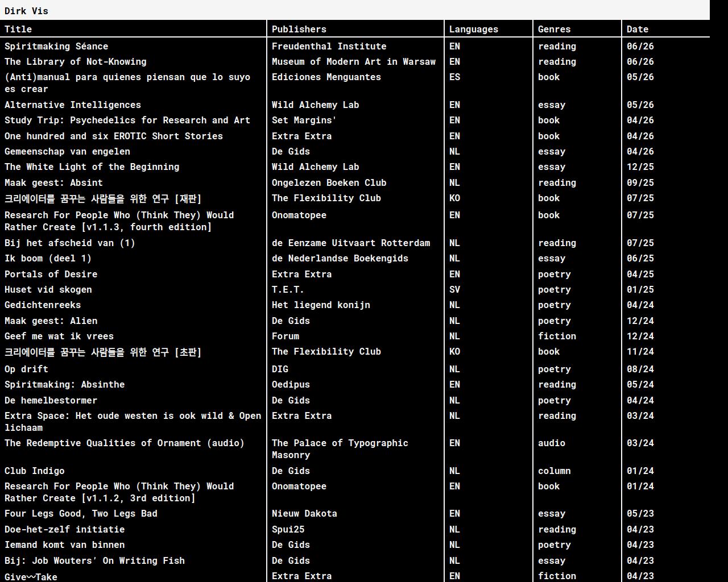Open the Spiritmaking Séance entry
Image resolution: width=728 pixels, height=582 pixels.
tap(56, 46)
